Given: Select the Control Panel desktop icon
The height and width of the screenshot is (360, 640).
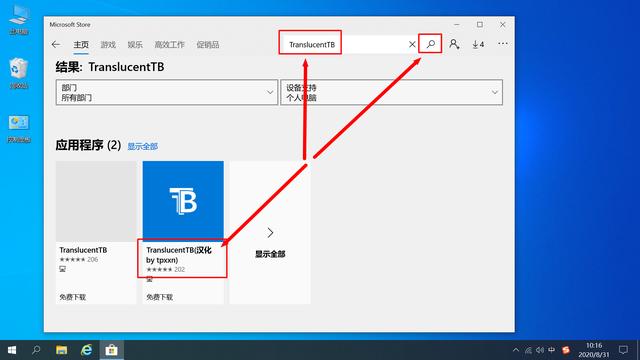Looking at the screenshot, I should 19,128.
